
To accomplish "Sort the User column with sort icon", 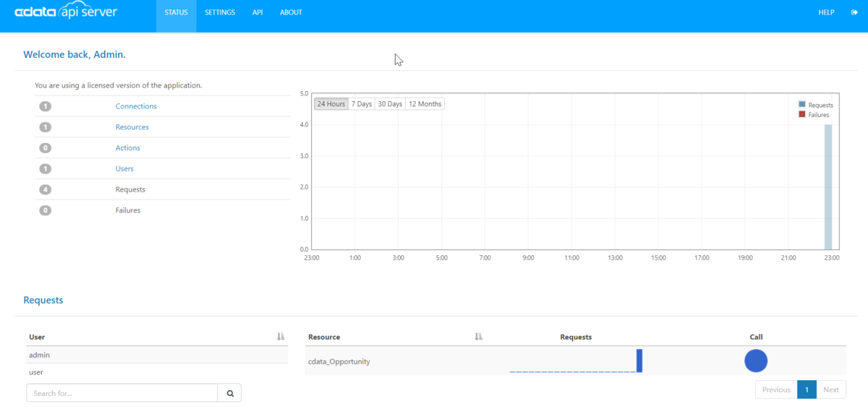I will point(281,337).
